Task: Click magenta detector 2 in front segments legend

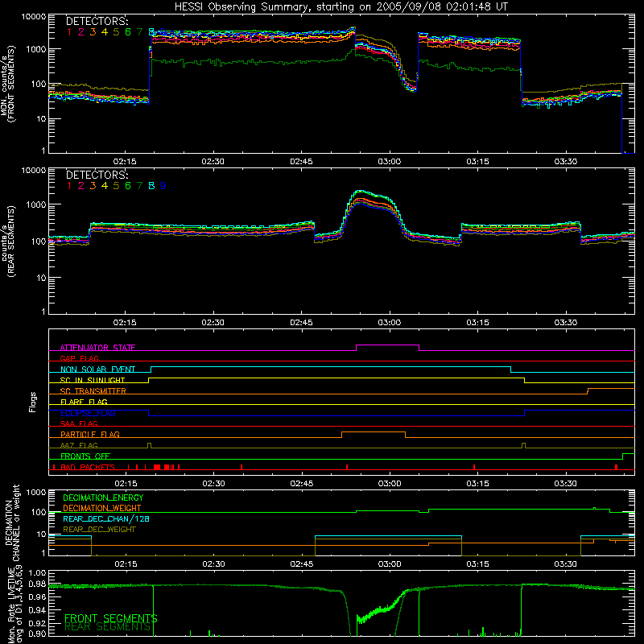Action: [81, 32]
